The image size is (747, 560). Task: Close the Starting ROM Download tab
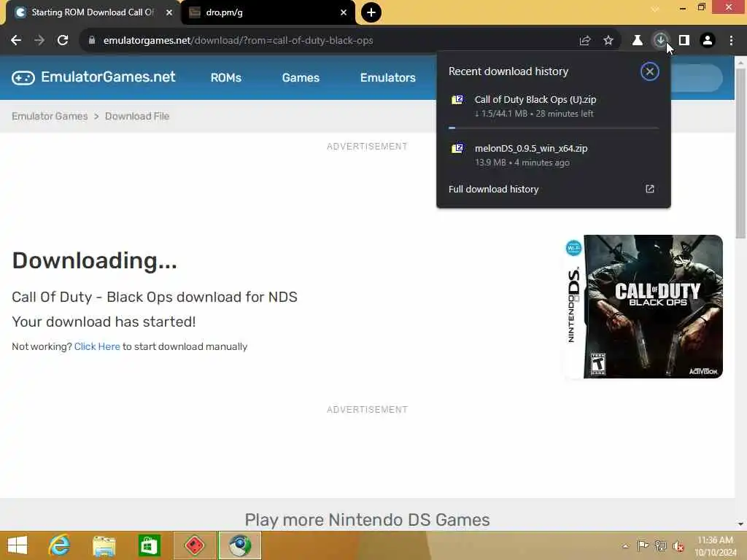(x=169, y=12)
